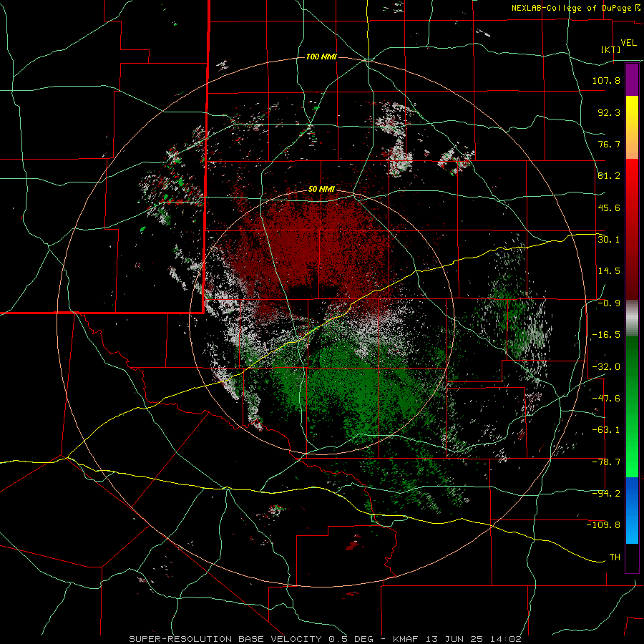
Task: Click the yellow-orange segment of the color bar
Action: 632,127
